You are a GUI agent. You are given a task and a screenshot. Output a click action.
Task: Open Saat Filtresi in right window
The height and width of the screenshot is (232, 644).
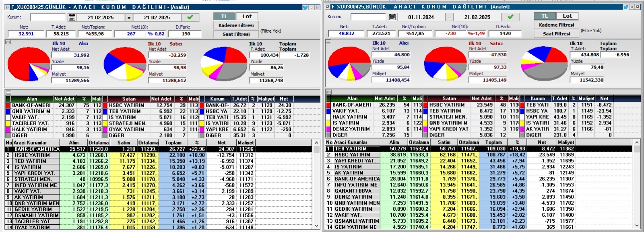coord(556,33)
